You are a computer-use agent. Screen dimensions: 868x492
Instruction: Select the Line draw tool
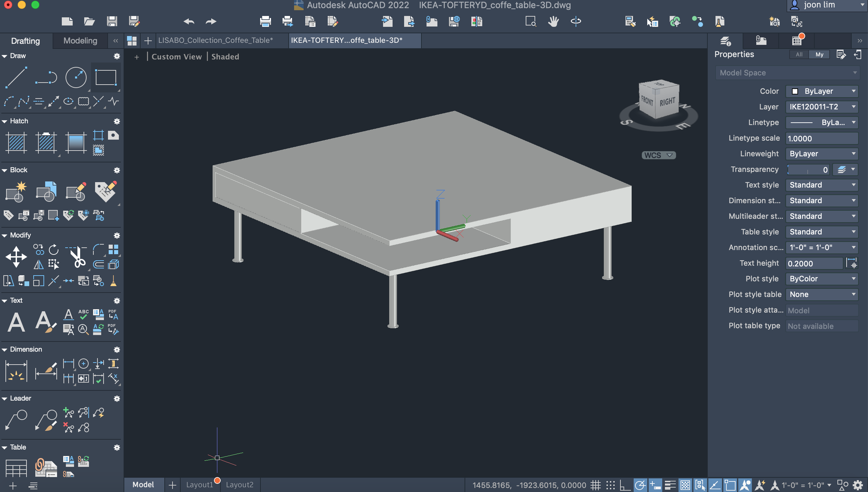tap(16, 77)
